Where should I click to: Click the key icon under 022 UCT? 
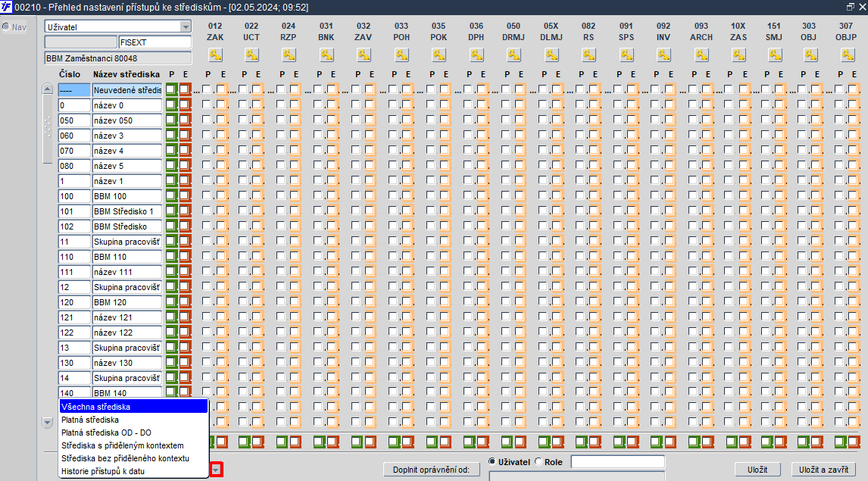pos(252,55)
